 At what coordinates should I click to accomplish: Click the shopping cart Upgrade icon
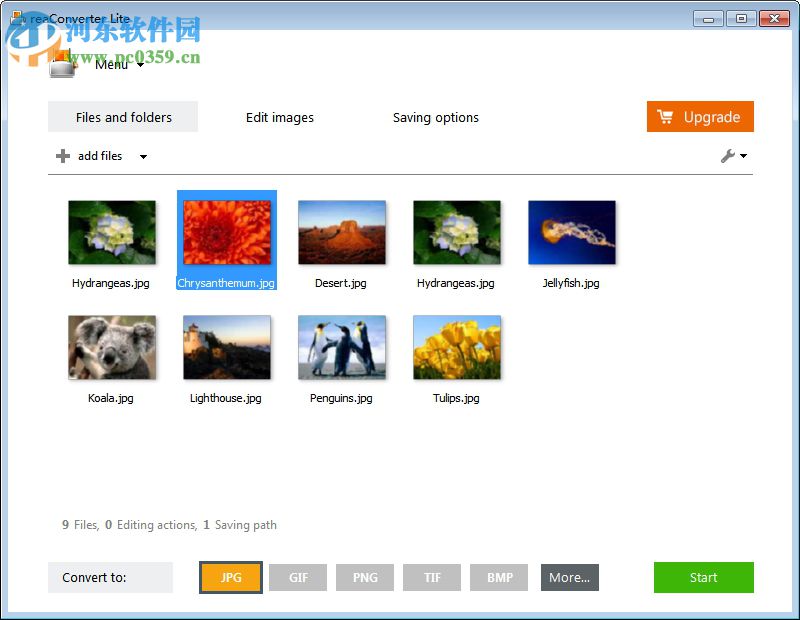tap(667, 117)
